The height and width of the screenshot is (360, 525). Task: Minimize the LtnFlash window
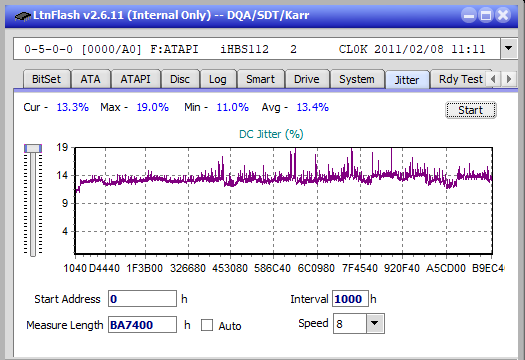469,15
